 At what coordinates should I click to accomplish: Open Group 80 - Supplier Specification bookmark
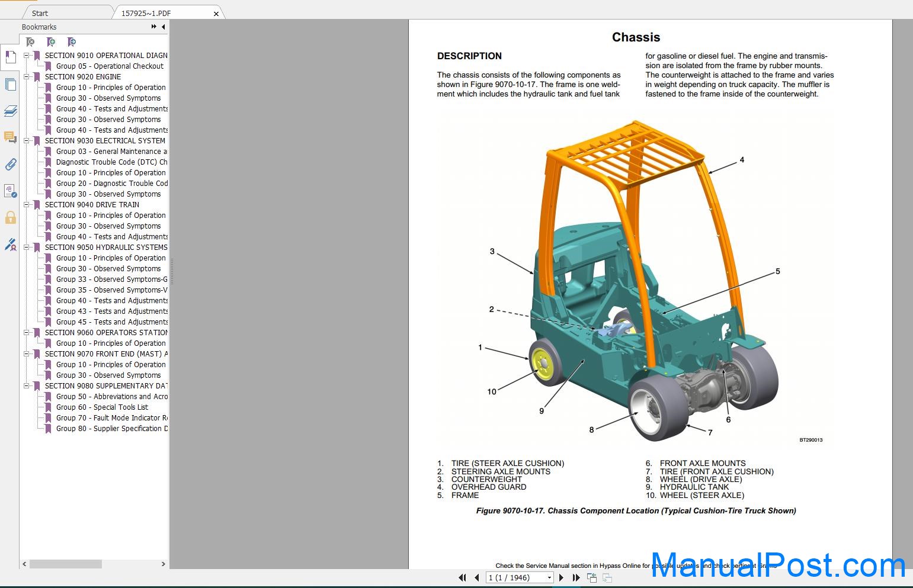click(x=111, y=428)
